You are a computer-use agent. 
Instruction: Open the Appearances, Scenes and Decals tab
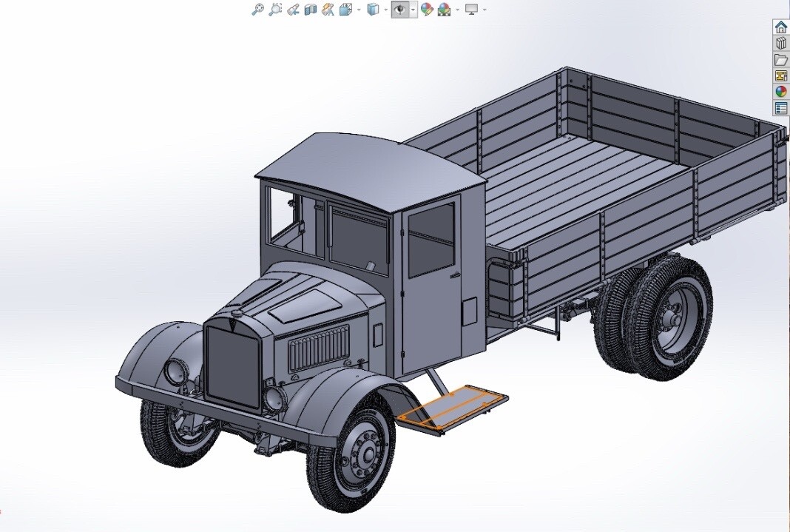coord(781,92)
